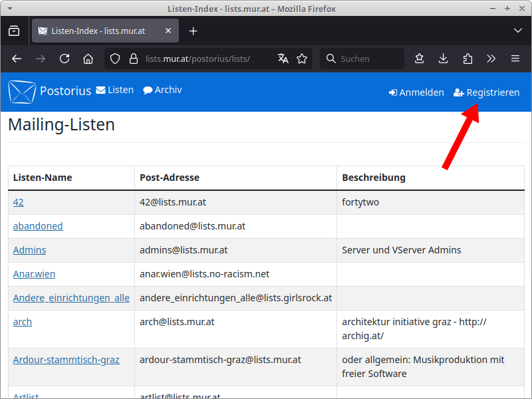Navigate back with the back arrow
Viewport: 532px width, 399px height.
click(x=17, y=59)
